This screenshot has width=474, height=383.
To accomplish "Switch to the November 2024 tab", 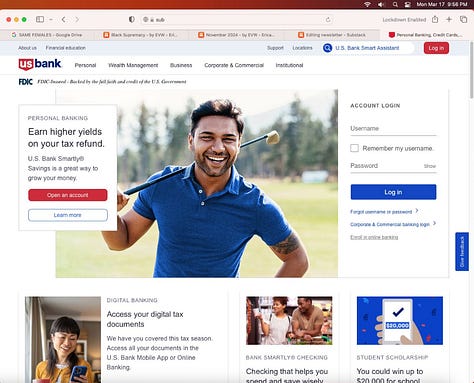I will 236,35.
